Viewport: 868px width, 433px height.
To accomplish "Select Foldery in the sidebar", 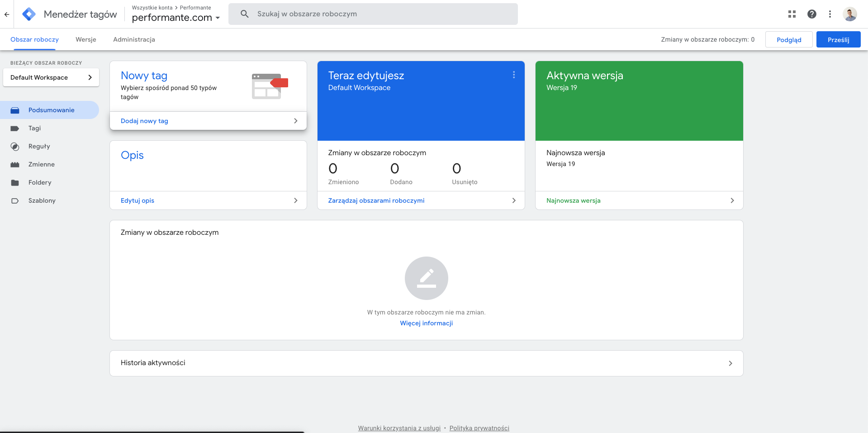I will [49, 182].
